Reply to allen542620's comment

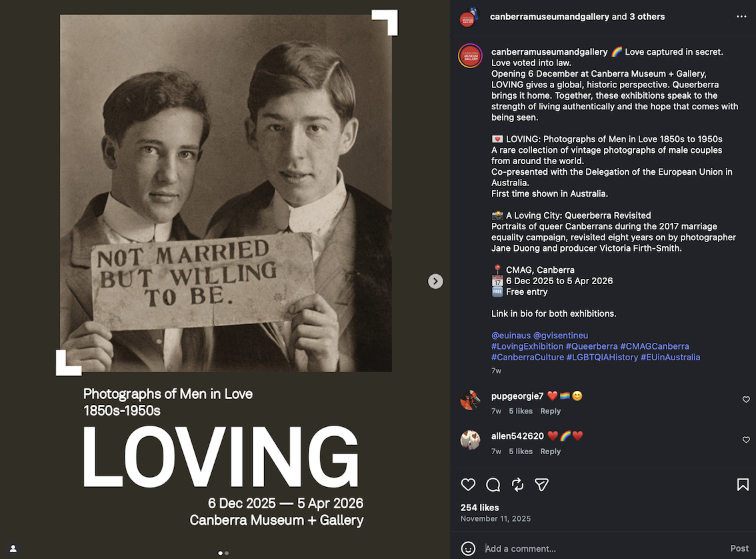pyautogui.click(x=550, y=452)
